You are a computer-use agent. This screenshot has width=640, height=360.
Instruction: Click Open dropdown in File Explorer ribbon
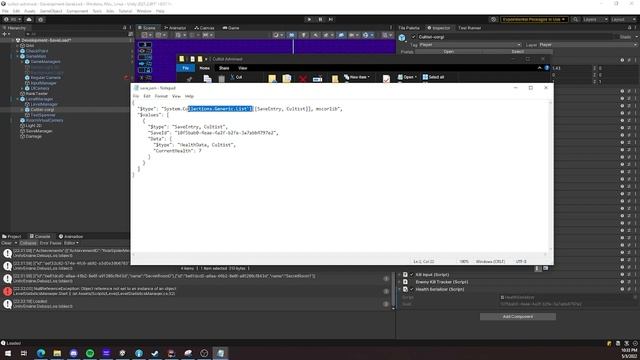[x=407, y=77]
